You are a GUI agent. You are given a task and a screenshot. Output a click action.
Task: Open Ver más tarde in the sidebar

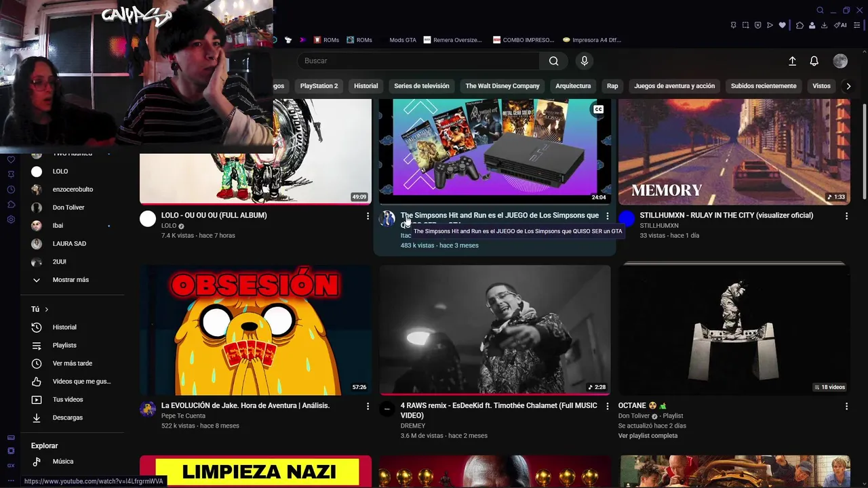(72, 364)
